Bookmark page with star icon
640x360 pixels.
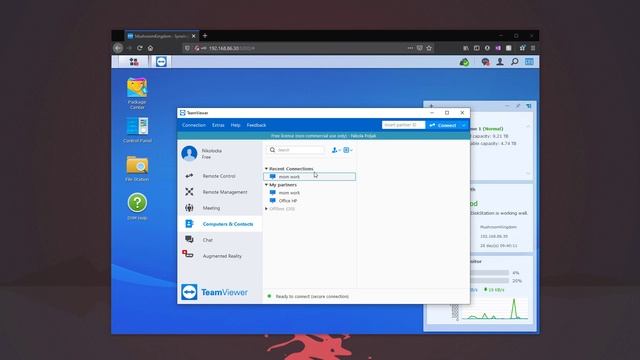point(429,48)
